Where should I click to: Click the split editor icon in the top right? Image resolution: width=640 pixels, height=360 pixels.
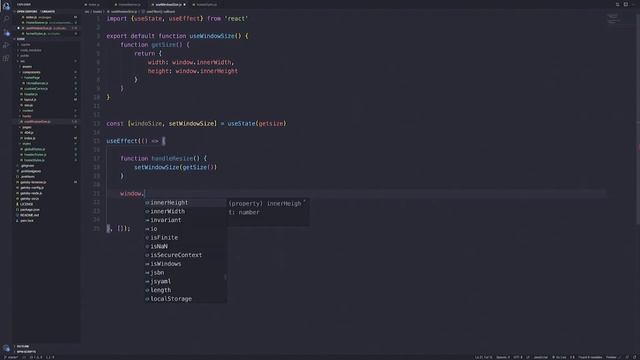click(626, 4)
